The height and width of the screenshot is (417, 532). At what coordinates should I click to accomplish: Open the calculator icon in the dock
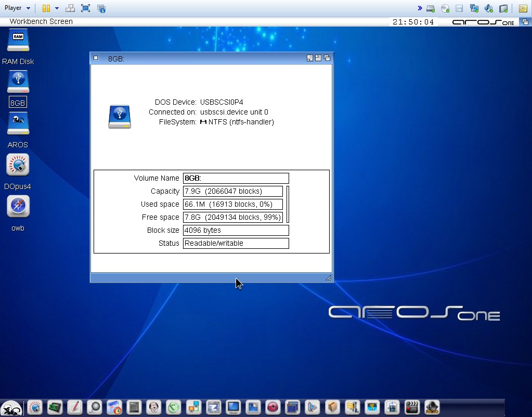(134, 407)
